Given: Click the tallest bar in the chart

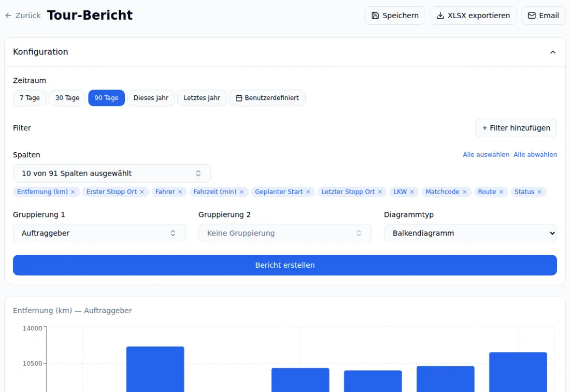Looking at the screenshot, I should click(155, 369).
